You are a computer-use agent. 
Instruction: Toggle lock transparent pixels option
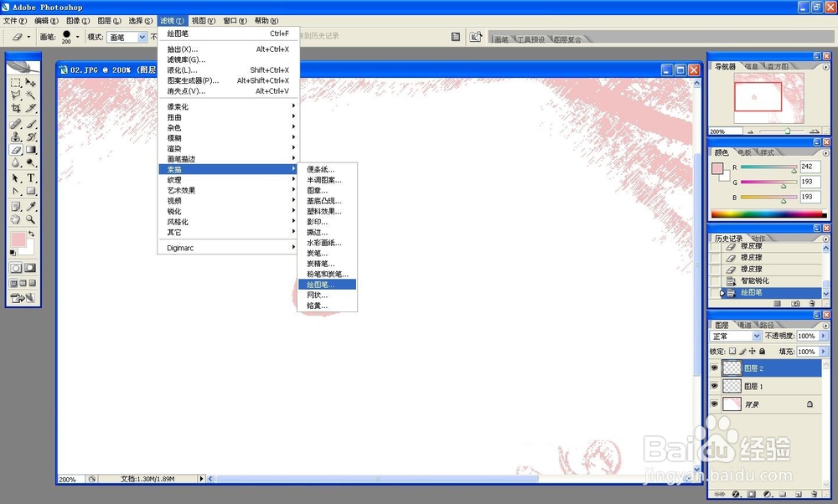pyautogui.click(x=732, y=351)
